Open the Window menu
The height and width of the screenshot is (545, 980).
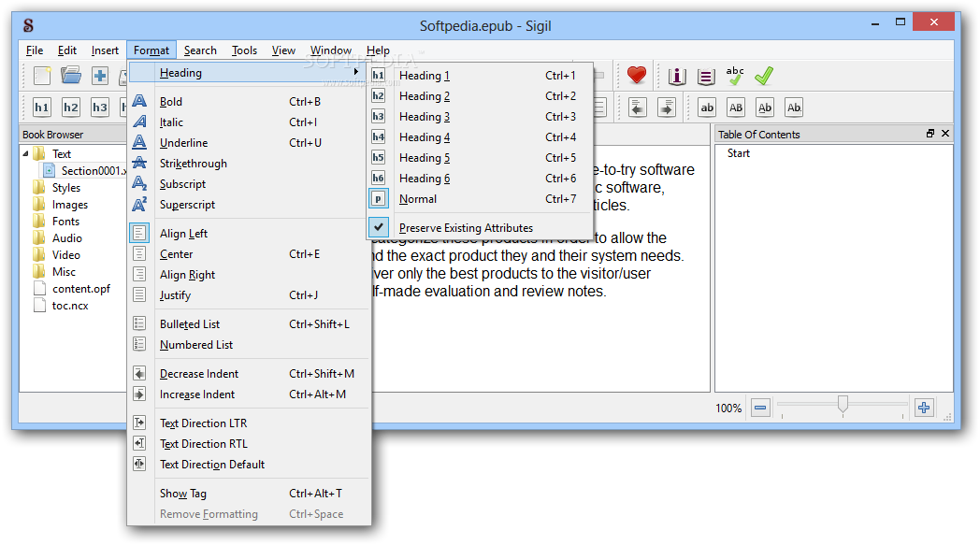point(331,50)
